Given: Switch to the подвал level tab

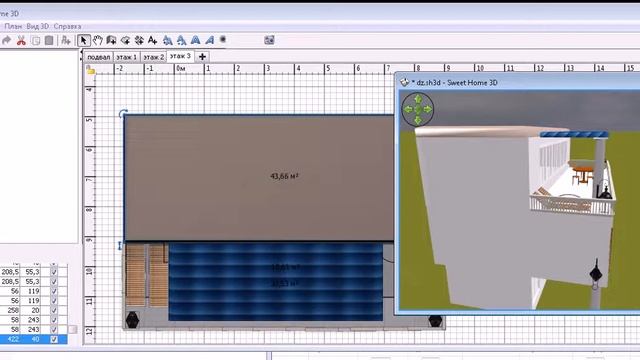Looking at the screenshot, I should pos(99,57).
